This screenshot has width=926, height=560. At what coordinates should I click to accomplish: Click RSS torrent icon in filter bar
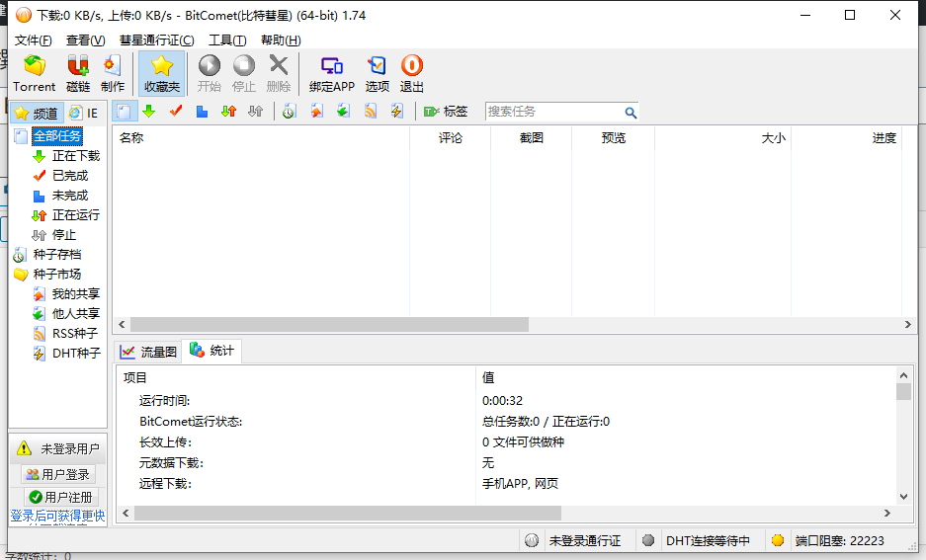click(x=371, y=111)
